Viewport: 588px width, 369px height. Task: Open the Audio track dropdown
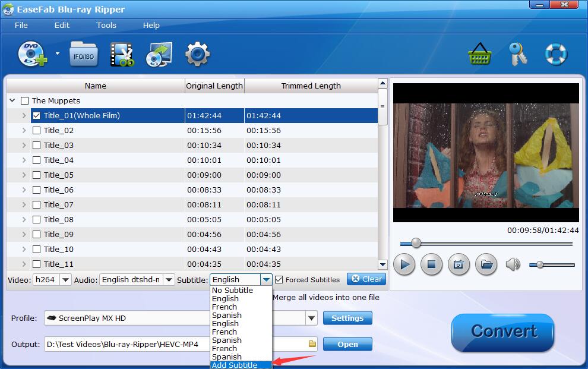[169, 280]
